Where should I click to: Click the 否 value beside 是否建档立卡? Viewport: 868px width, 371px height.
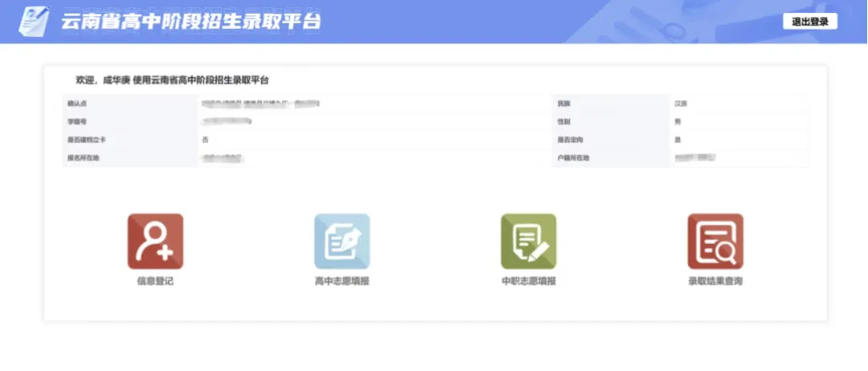206,140
